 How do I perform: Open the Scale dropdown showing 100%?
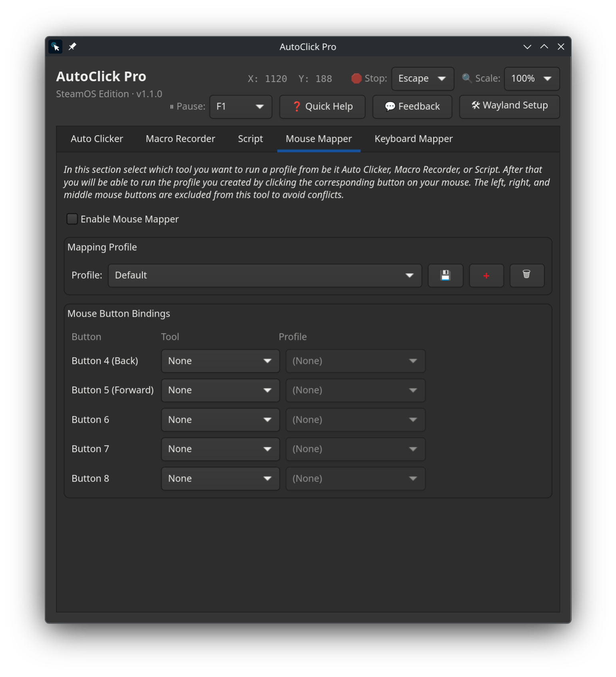(532, 78)
